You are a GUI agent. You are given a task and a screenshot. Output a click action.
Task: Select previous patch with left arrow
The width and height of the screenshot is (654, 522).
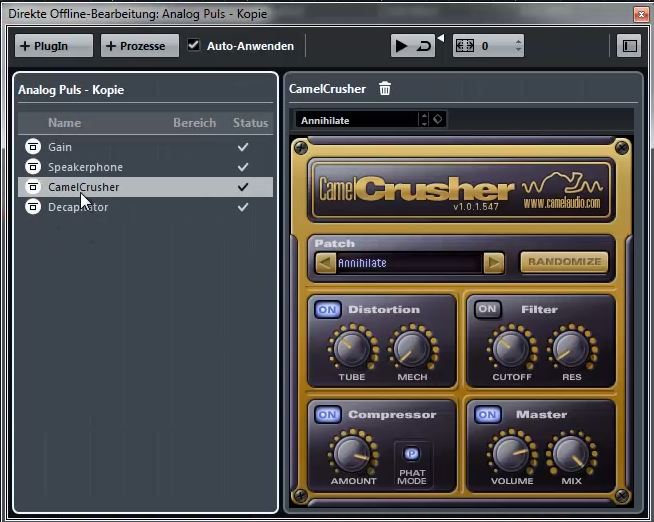click(325, 263)
